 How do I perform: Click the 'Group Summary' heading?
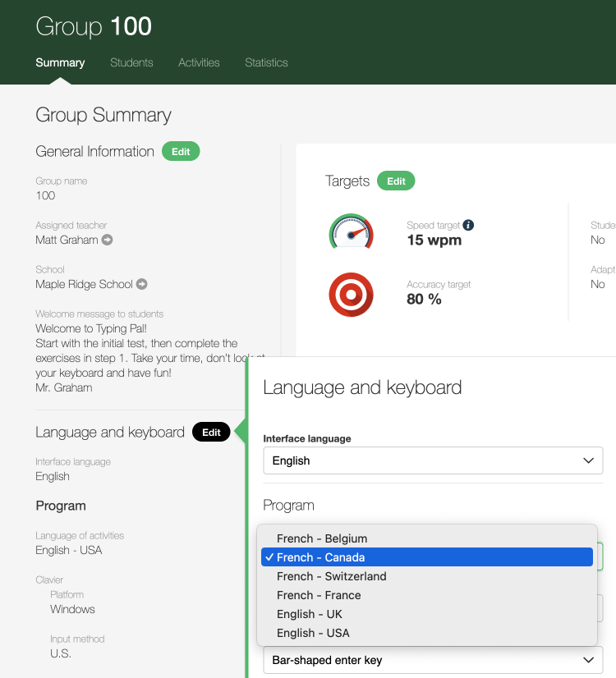click(x=103, y=115)
